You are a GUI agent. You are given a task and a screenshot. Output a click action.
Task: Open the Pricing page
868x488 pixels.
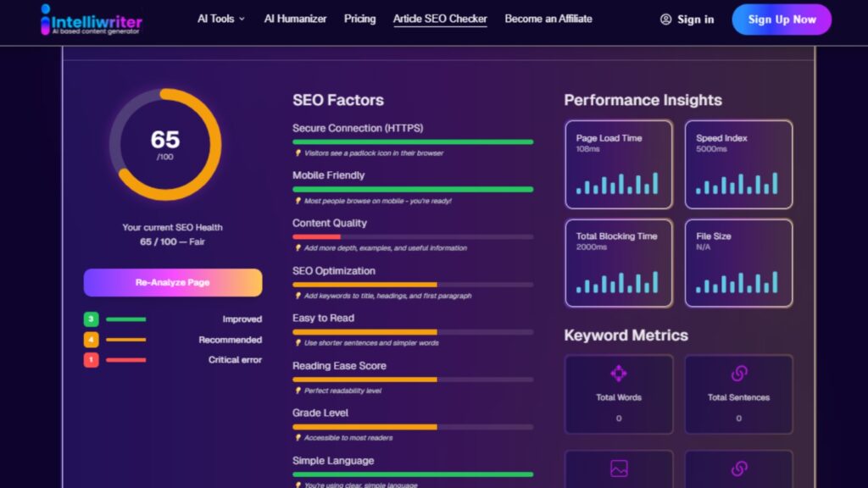coord(359,18)
